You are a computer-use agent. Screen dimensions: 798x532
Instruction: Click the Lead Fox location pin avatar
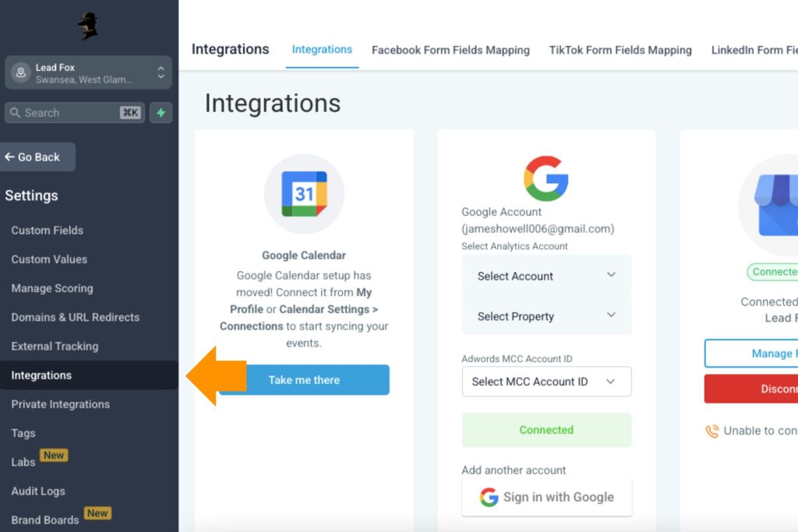[19, 72]
